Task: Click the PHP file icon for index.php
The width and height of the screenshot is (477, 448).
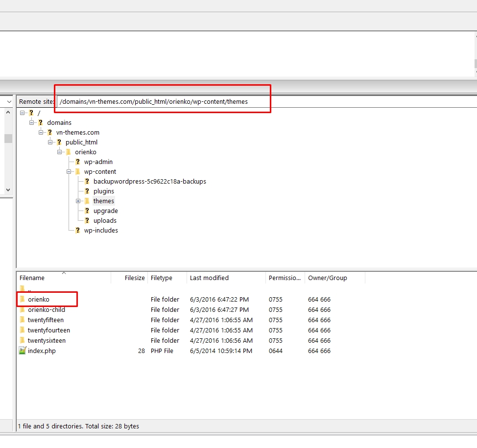Action: (22, 351)
